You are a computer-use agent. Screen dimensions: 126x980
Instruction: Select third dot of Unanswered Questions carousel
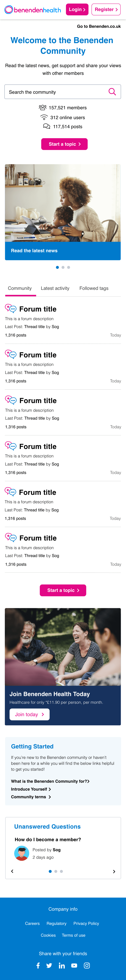coord(61,871)
